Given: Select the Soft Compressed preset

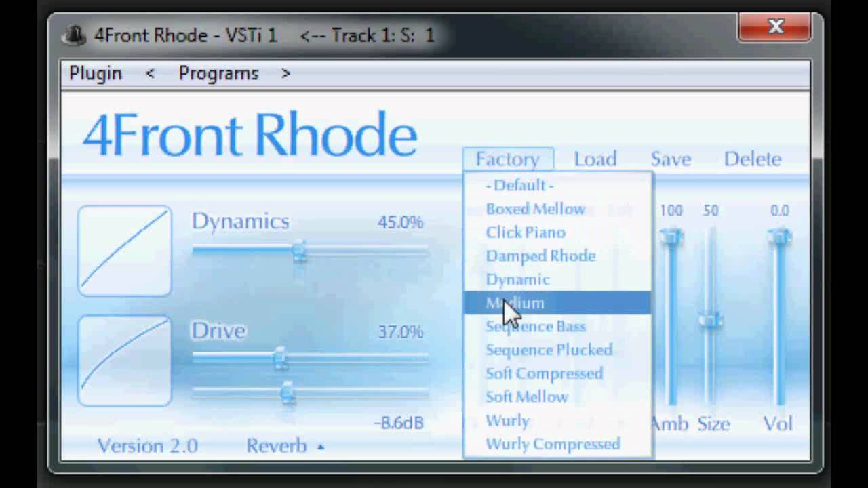Looking at the screenshot, I should pyautogui.click(x=557, y=373).
